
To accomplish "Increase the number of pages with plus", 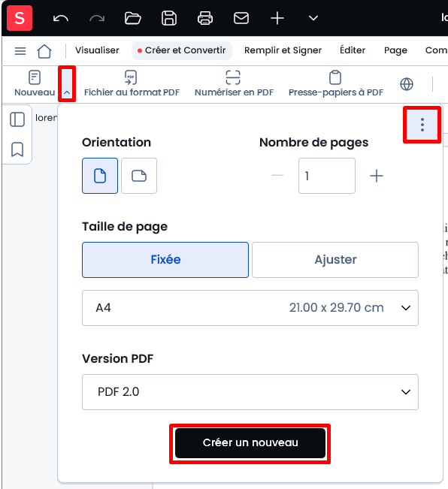I will point(377,176).
